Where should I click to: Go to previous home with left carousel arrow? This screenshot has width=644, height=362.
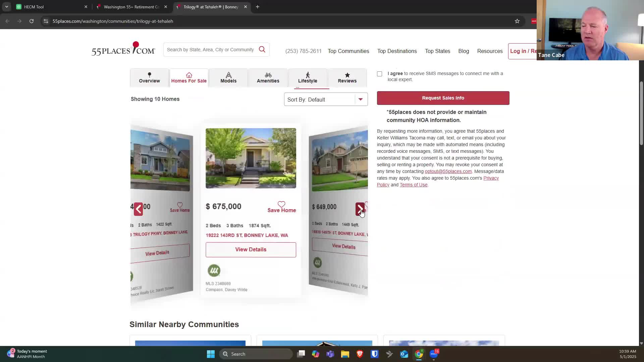tap(138, 209)
